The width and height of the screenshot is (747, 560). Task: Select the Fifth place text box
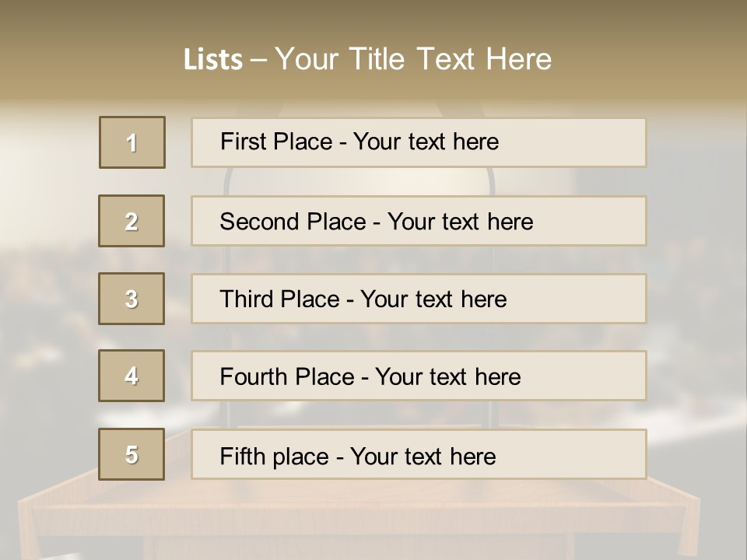419,454
